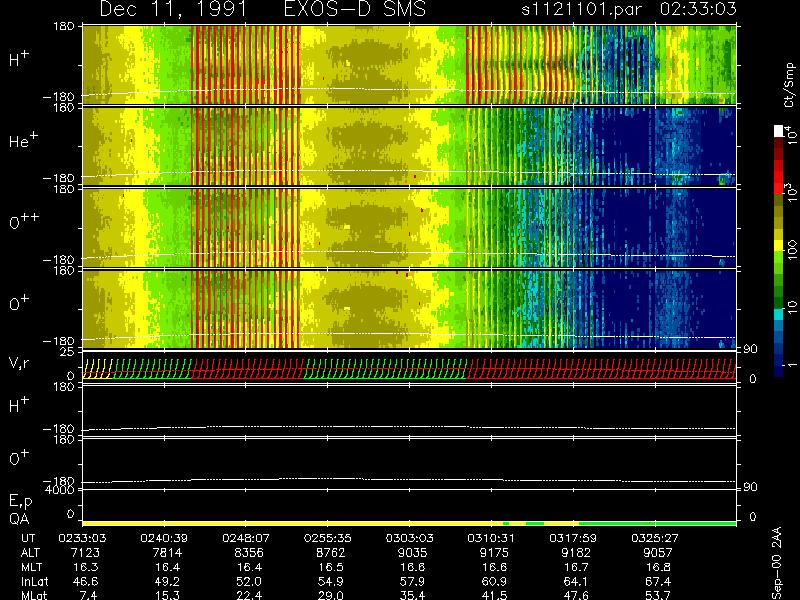Screen dimensions: 800x600
Task: Click the UT tick value "0317:59"
Action: pos(573,538)
